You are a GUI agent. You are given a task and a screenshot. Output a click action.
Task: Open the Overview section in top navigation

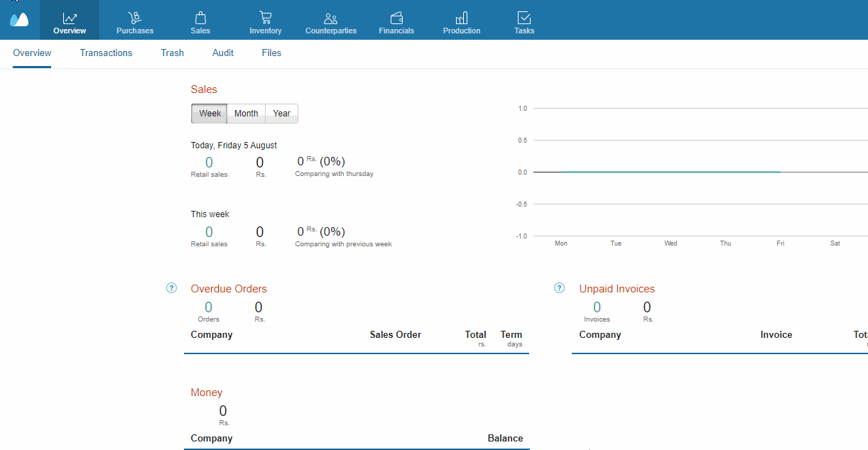(x=70, y=21)
